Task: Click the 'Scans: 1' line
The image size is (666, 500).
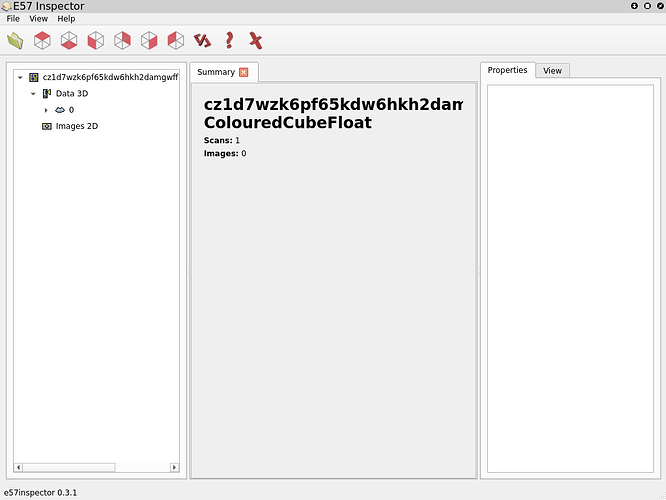Action: coord(222,140)
